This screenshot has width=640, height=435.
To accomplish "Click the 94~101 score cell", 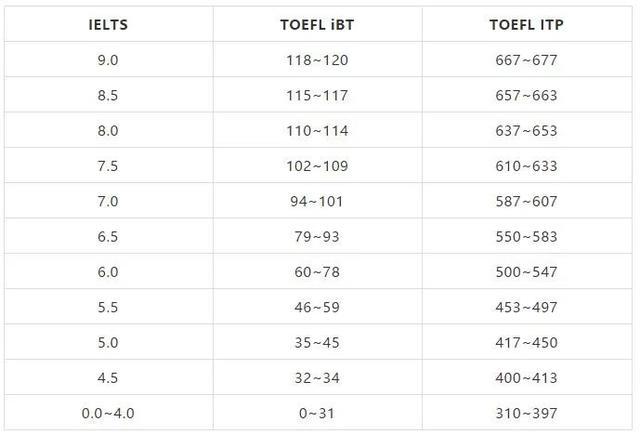I will click(316, 201).
